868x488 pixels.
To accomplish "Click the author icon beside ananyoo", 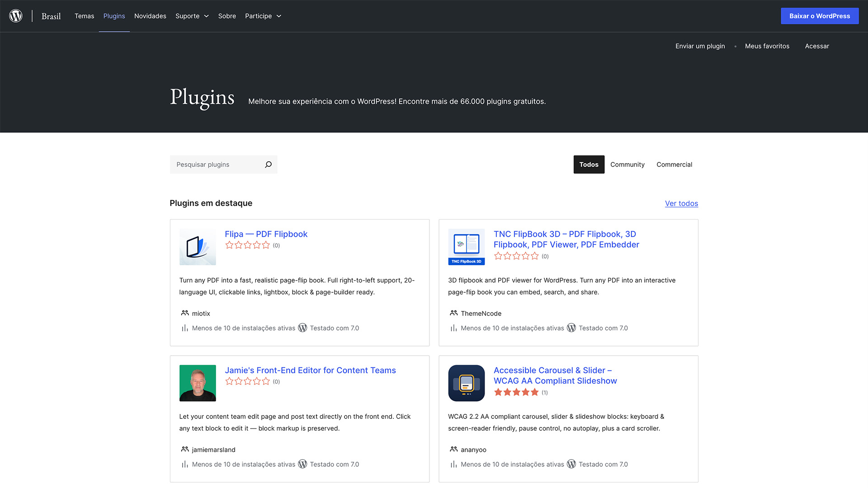I will click(x=454, y=449).
